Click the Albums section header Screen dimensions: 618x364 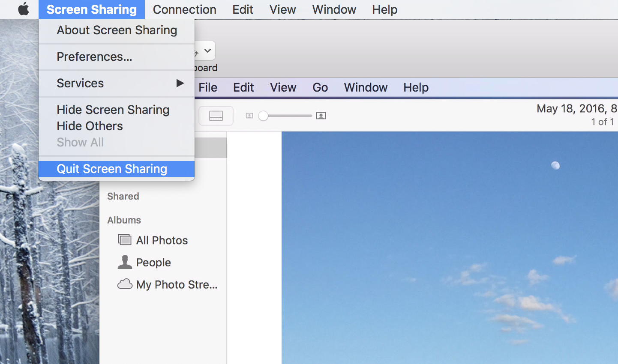124,220
